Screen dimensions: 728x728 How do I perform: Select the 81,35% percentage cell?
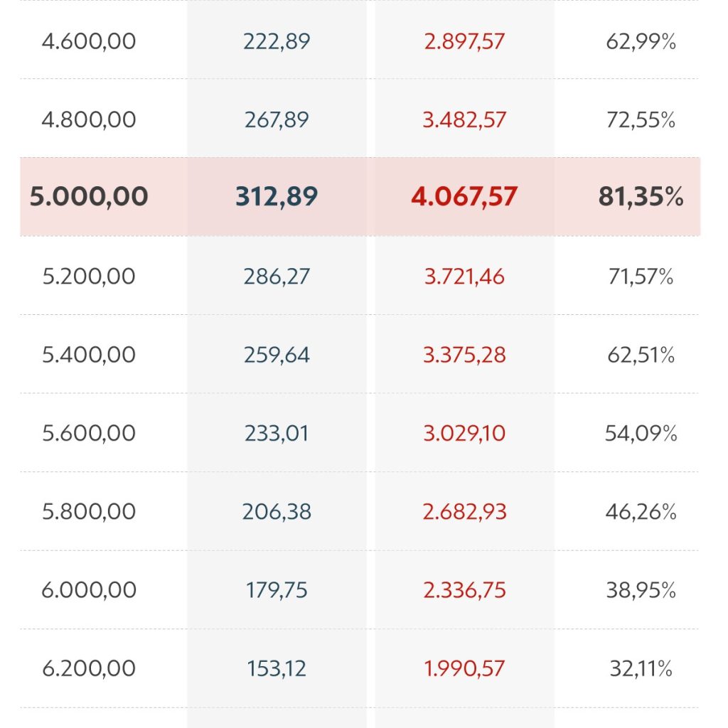[x=641, y=196]
